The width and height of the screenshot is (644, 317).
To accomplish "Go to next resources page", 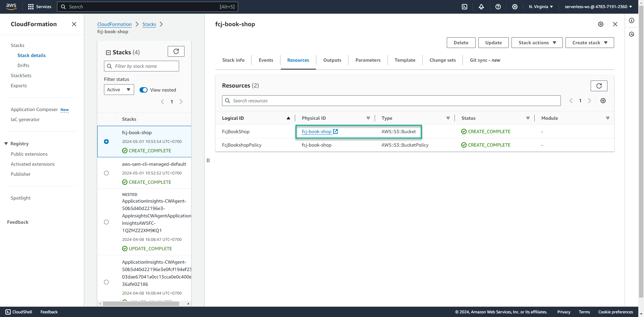I will (x=589, y=101).
